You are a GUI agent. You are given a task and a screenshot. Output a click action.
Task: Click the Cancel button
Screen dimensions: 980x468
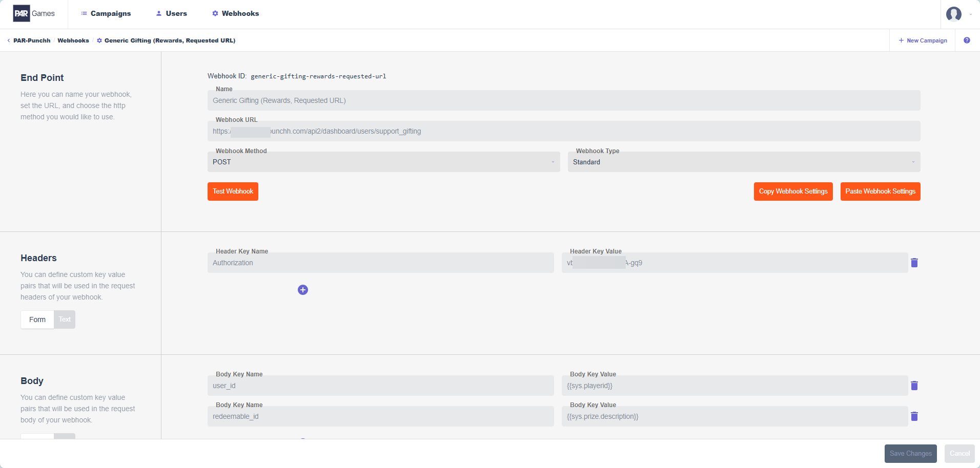coord(959,454)
